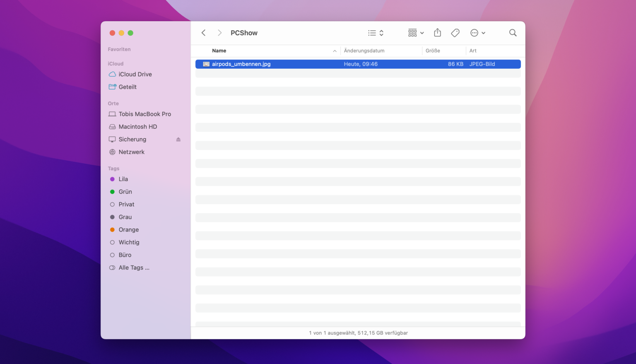
Task: Open the search magnifier icon
Action: 513,33
